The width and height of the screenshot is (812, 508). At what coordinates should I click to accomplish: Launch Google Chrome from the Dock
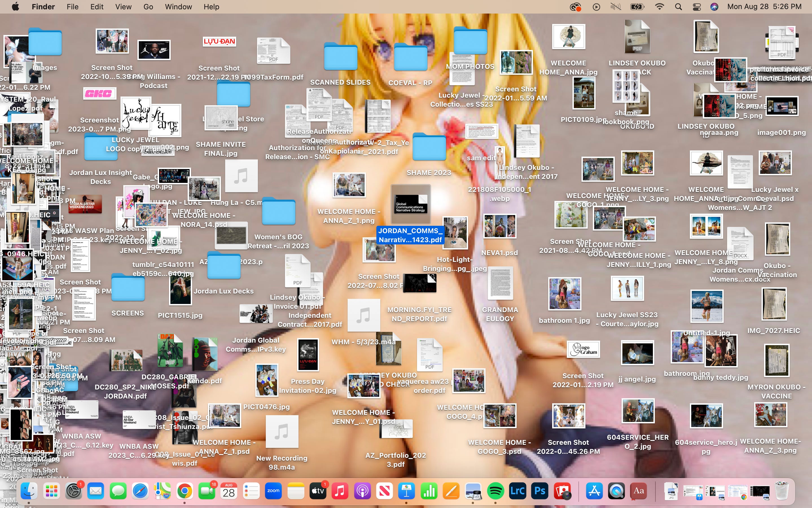(185, 491)
